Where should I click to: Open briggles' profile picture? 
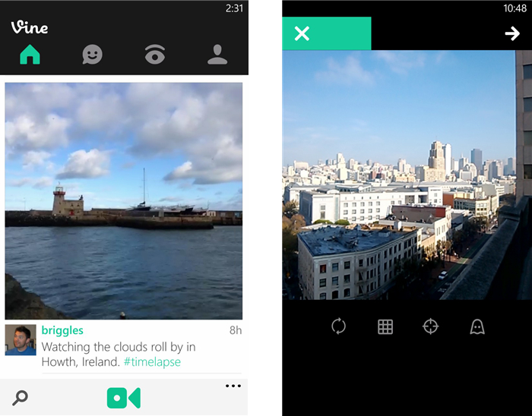(x=21, y=340)
